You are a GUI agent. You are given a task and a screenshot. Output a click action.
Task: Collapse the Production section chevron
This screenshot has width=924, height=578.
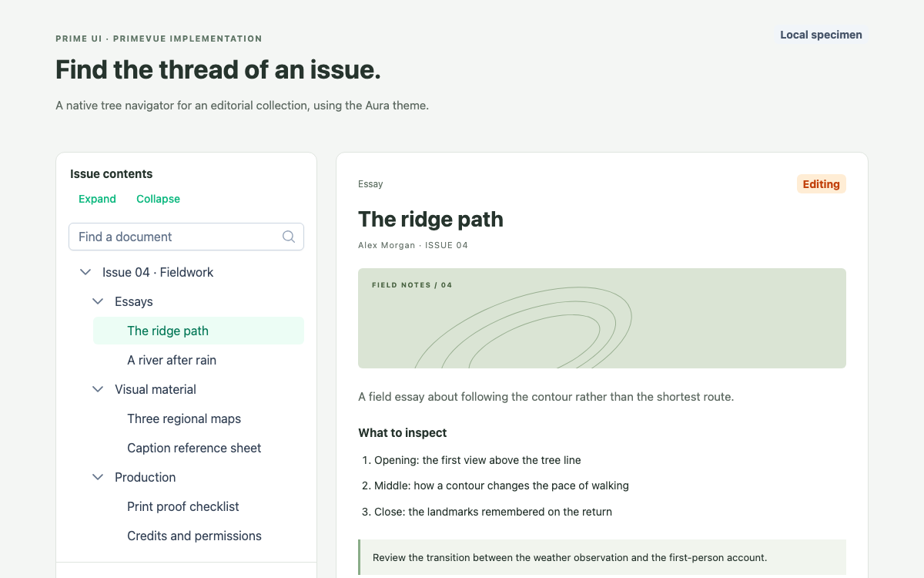click(x=98, y=477)
